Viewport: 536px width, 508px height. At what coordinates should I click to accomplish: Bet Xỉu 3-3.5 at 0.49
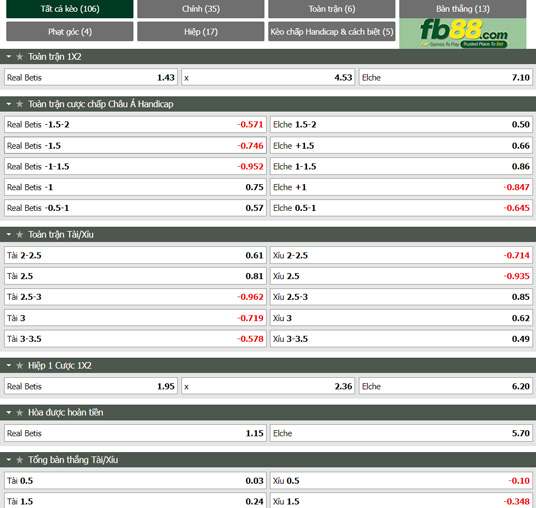[401, 339]
